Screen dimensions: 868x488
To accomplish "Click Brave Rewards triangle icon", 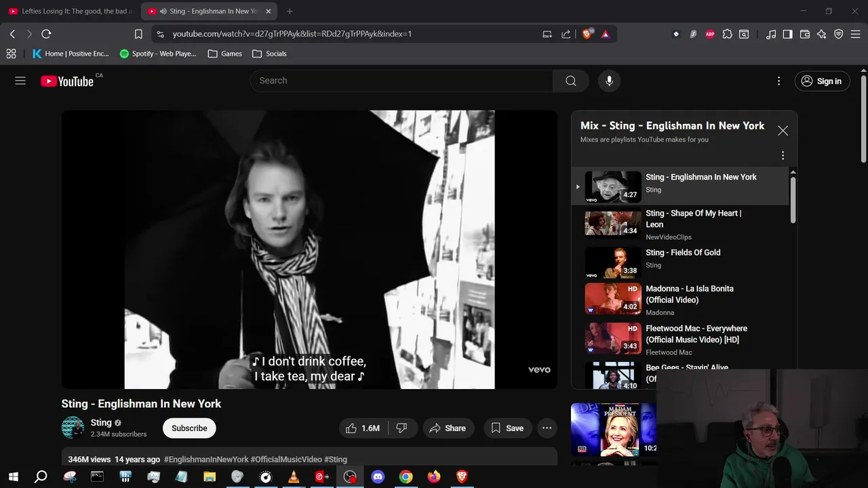I will (x=606, y=34).
